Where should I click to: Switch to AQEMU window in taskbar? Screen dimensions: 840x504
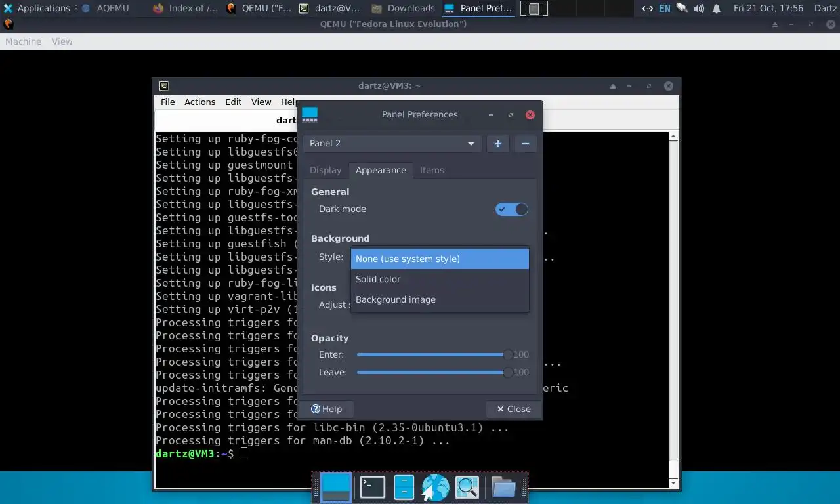[106, 9]
